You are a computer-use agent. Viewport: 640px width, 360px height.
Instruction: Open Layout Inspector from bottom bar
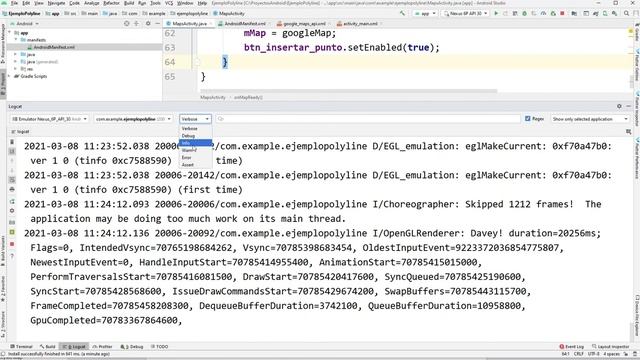[611, 347]
